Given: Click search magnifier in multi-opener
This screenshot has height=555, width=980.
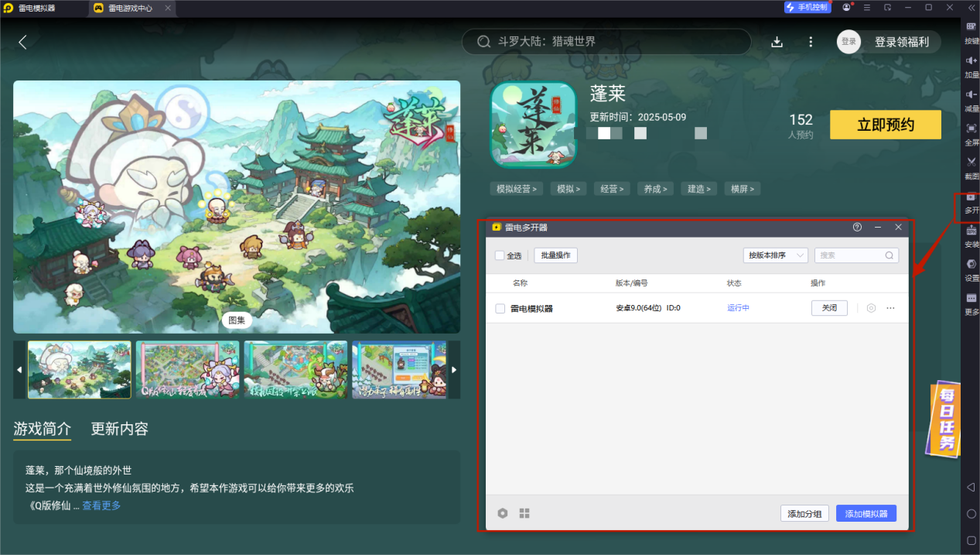Looking at the screenshot, I should pyautogui.click(x=890, y=255).
